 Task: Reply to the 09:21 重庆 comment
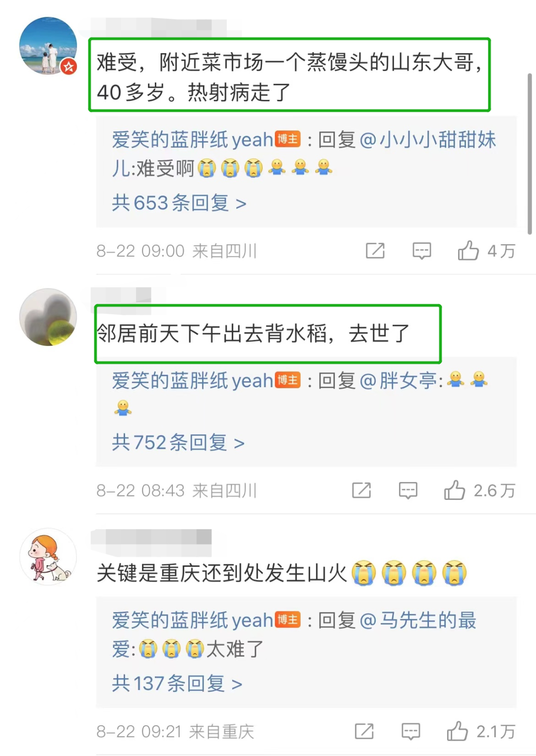[411, 732]
